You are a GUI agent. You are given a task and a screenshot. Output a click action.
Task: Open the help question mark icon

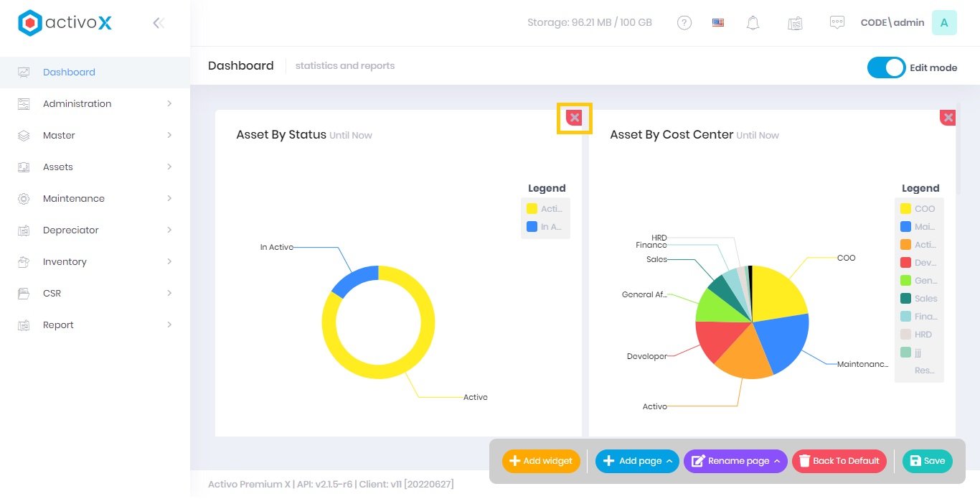pos(684,23)
